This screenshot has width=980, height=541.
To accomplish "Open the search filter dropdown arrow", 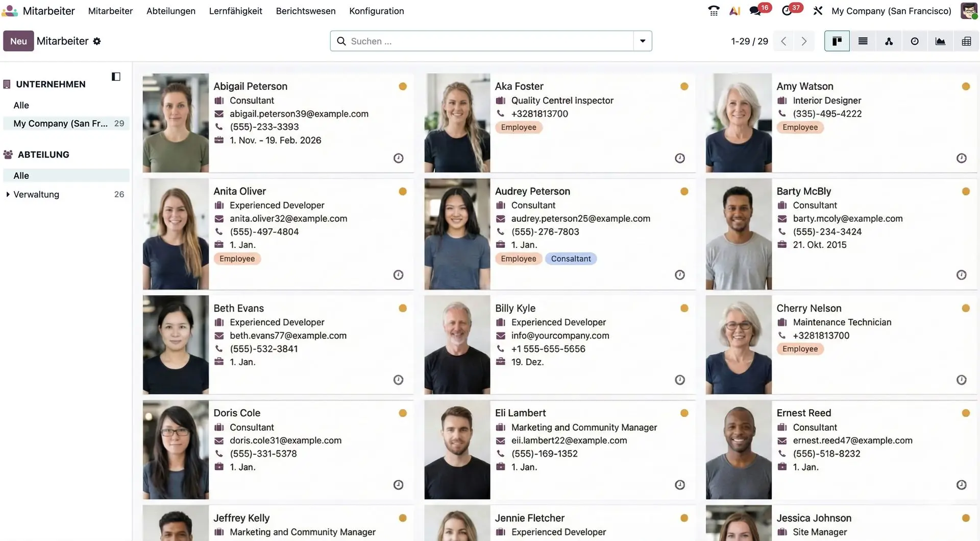I will tap(642, 41).
